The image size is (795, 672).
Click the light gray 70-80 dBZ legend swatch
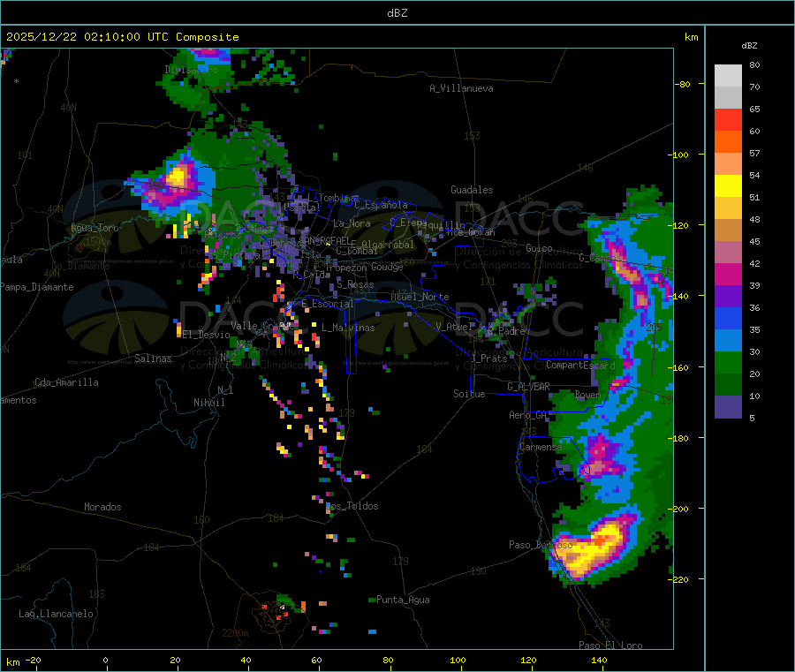728,76
